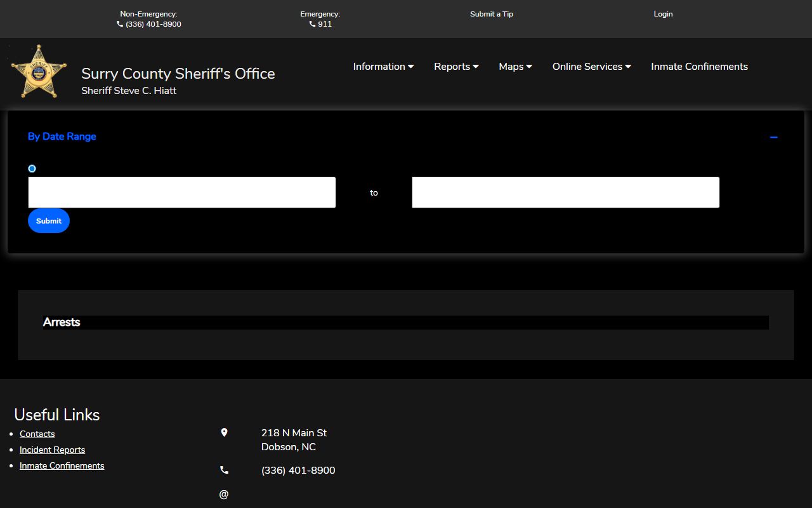
Task: Click the Login link
Action: pyautogui.click(x=663, y=14)
